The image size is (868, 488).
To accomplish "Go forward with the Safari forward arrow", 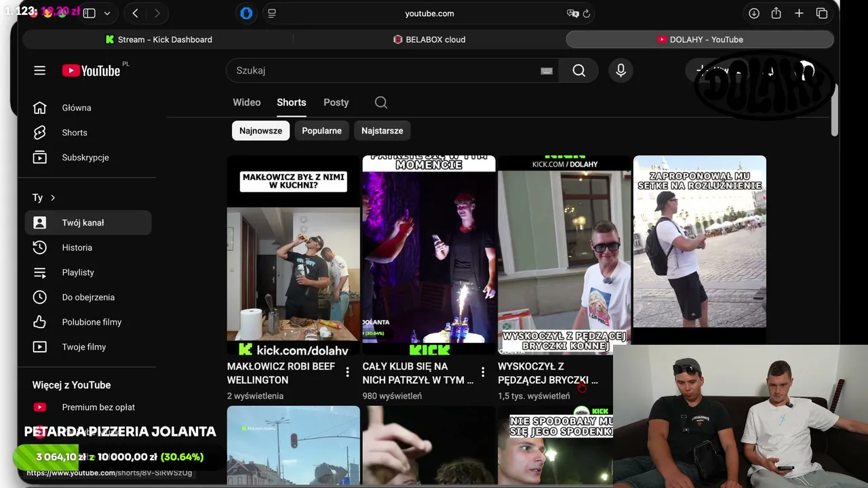I will click(x=157, y=14).
